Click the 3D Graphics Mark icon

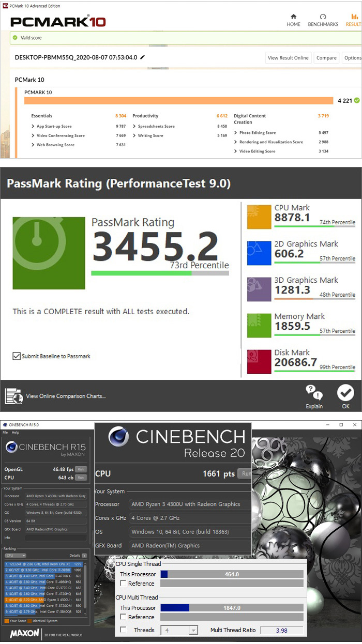tap(259, 289)
